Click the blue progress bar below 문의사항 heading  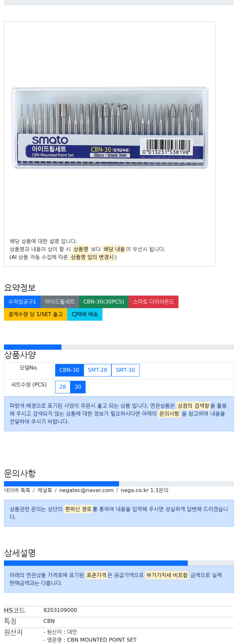coord(61,484)
